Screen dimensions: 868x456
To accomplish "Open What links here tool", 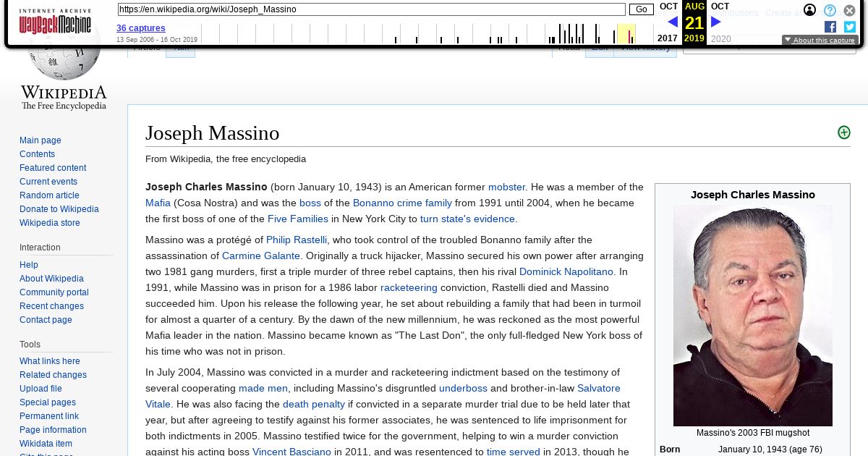I will click(x=50, y=361).
